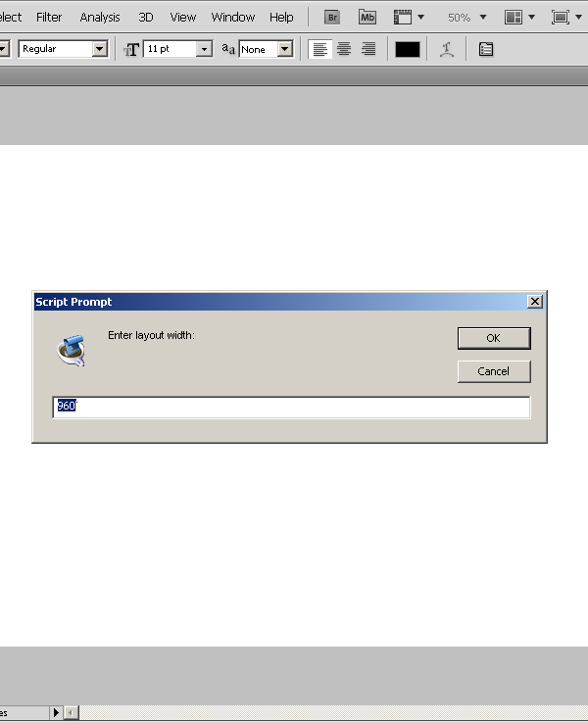Launch Adobe Bridge with the Br icon

pyautogui.click(x=332, y=18)
